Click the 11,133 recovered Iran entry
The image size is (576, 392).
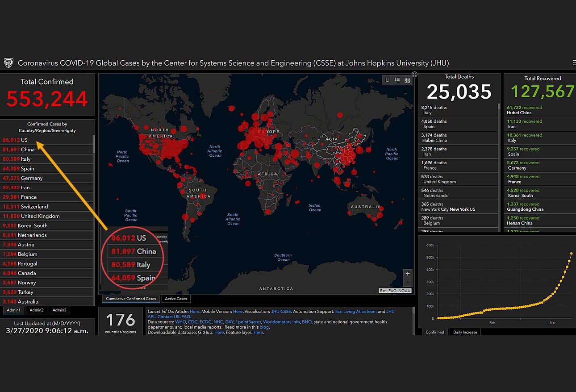pyautogui.click(x=541, y=124)
